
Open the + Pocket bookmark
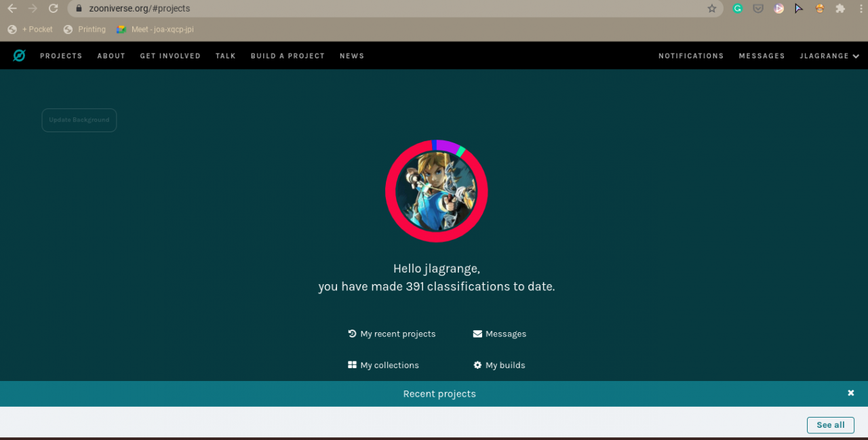point(30,29)
